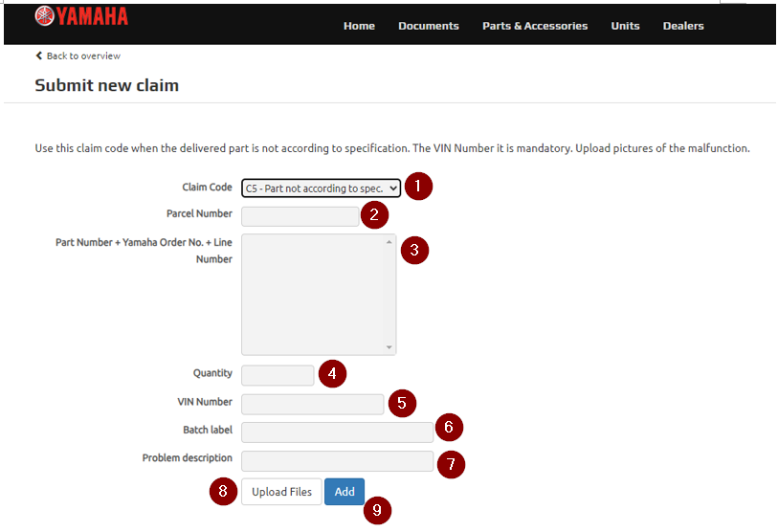Open the Documents menu item
The image size is (778, 532).
tap(429, 26)
